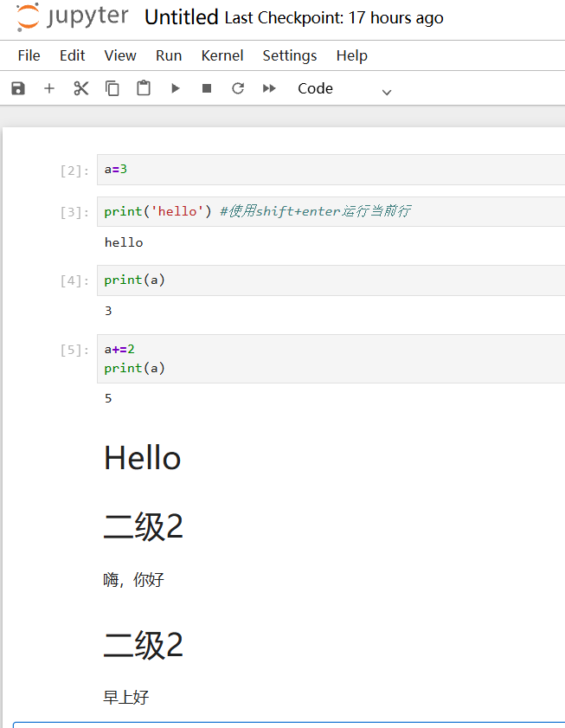Run the selected cell with the play icon
The height and width of the screenshot is (728, 565).
(175, 88)
